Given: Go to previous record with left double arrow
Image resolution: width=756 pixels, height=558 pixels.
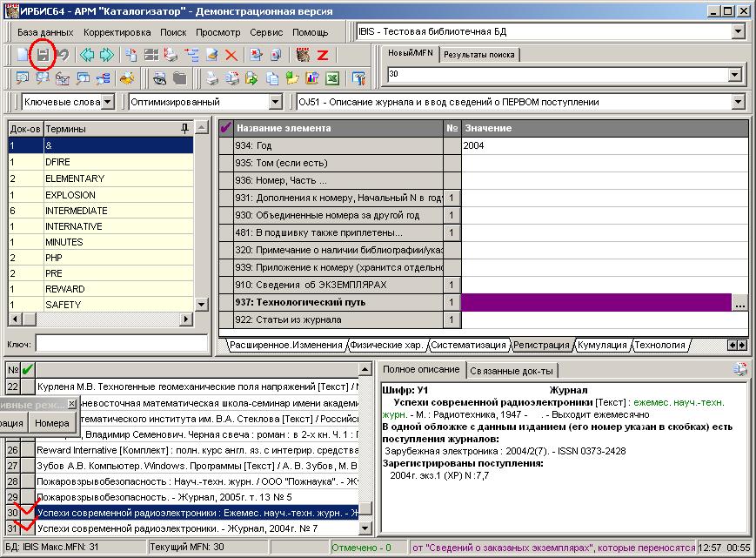Looking at the screenshot, I should tap(87, 55).
